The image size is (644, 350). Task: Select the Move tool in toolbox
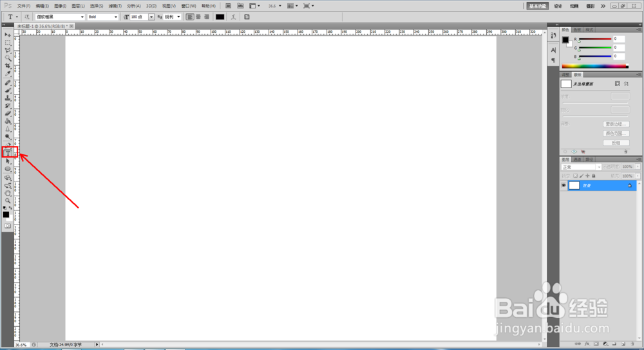click(7, 35)
